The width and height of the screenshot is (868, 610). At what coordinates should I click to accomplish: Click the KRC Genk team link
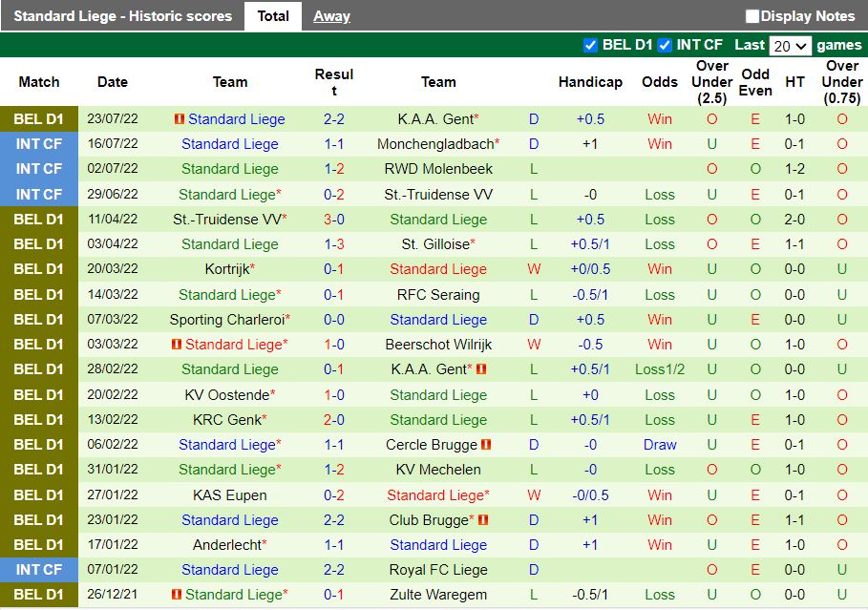point(225,419)
